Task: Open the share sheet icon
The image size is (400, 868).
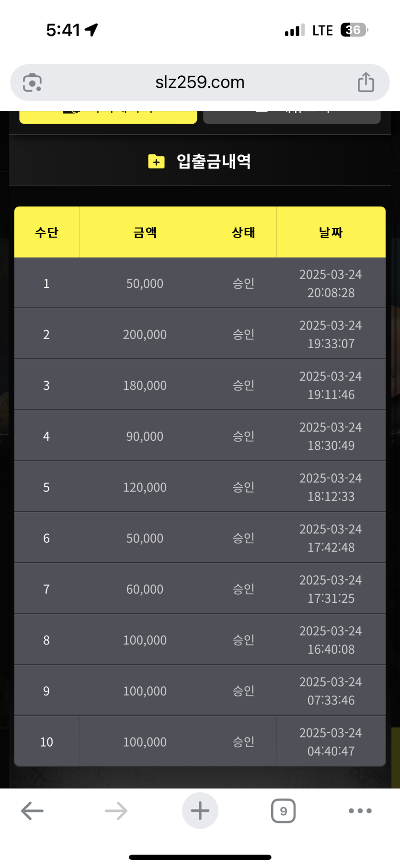Action: pyautogui.click(x=366, y=82)
